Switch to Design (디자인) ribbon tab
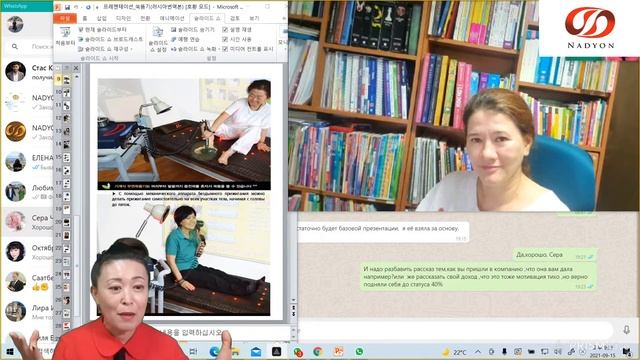640x360 pixels. (123, 18)
